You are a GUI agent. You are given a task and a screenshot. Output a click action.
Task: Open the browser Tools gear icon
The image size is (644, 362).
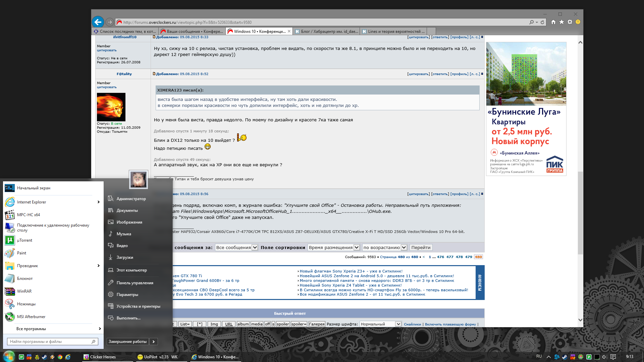pos(570,22)
